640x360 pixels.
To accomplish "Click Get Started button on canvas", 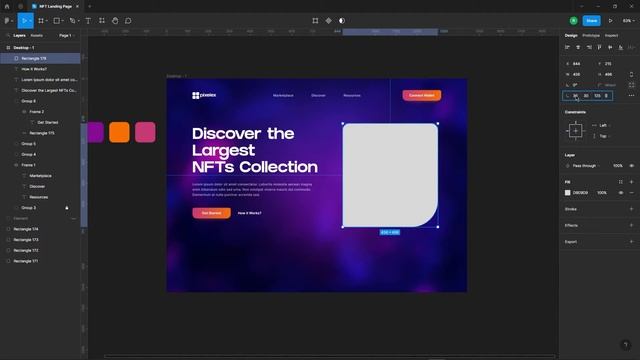I will pos(211,213).
